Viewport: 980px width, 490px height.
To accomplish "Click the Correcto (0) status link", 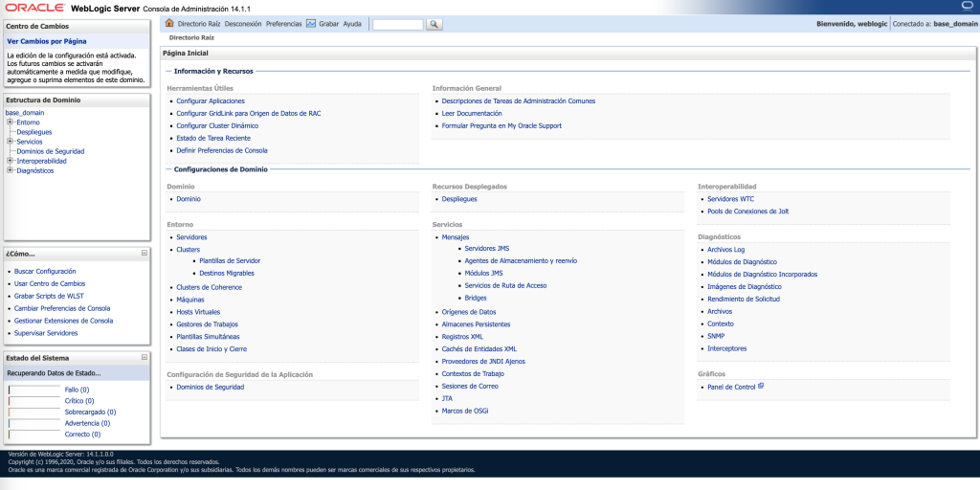I will [x=83, y=434].
